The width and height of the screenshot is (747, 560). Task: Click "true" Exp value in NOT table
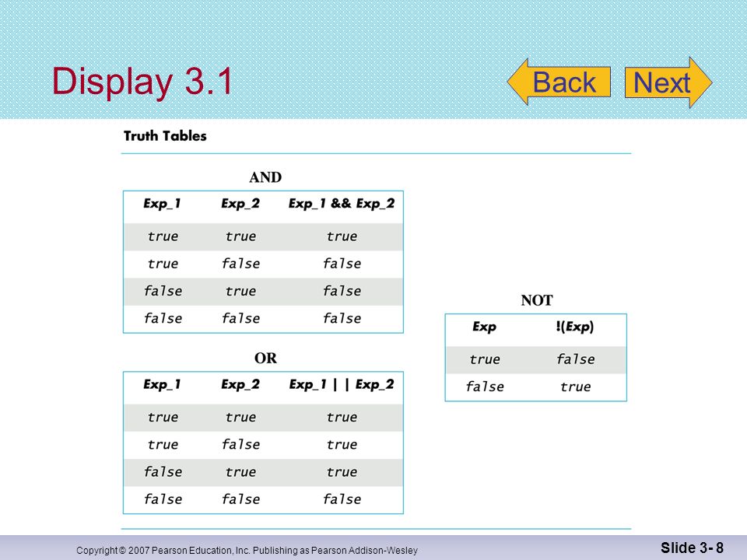click(x=485, y=359)
